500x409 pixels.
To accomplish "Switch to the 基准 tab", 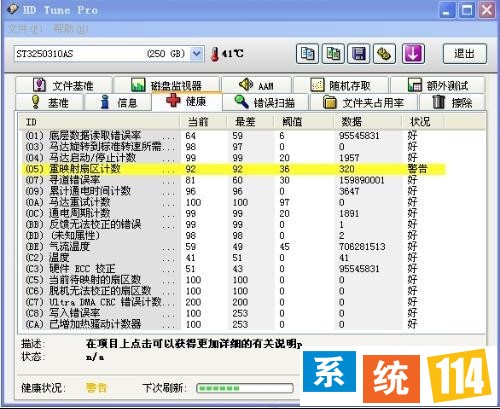I will coord(49,102).
